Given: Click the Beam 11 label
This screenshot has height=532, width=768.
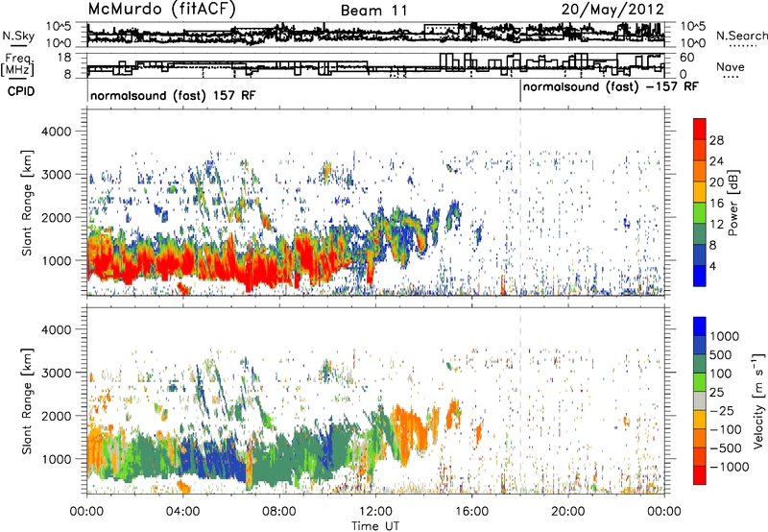Looking at the screenshot, I should pos(374,11).
